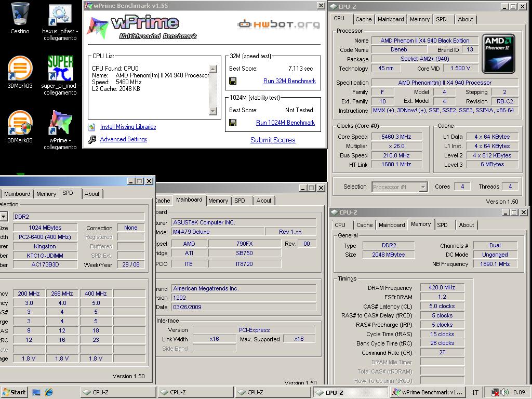The height and width of the screenshot is (399, 532).
Task: Switch to Memory tab in top CPU-Z window
Action: pos(419,19)
